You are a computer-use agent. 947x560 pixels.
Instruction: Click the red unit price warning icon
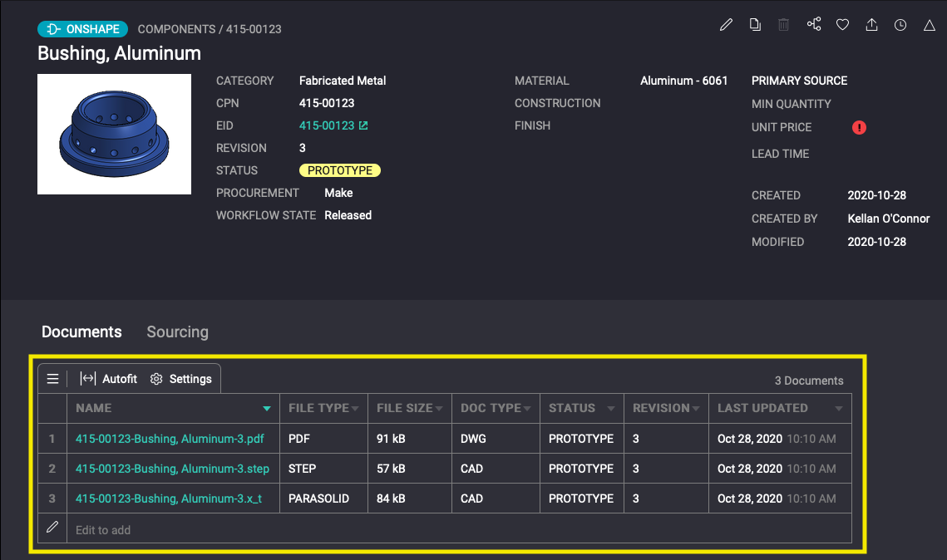click(859, 128)
